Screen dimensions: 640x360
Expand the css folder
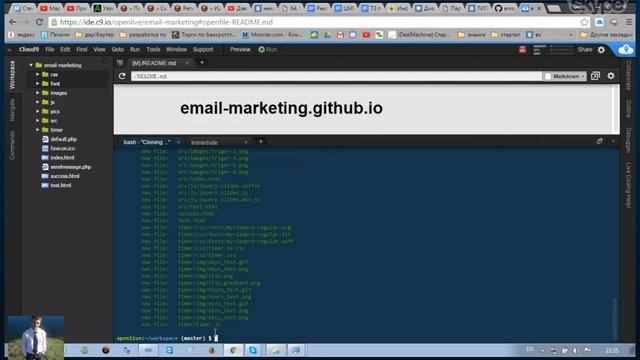coord(38,74)
